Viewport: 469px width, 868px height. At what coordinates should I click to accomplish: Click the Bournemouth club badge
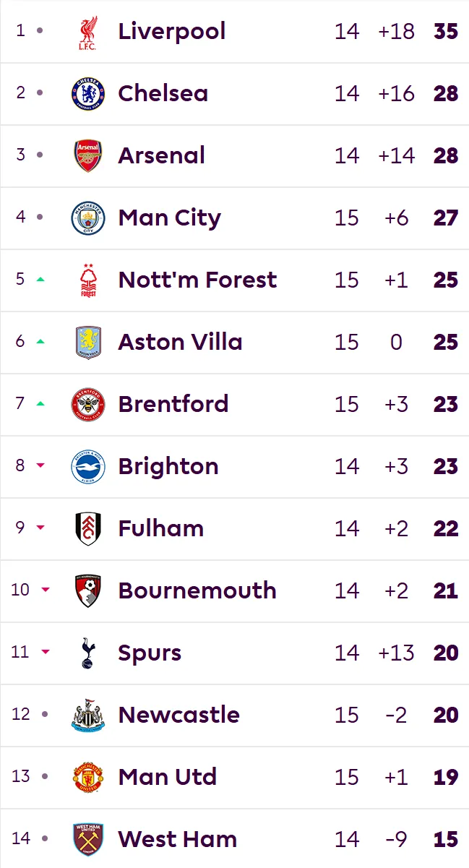pos(88,591)
